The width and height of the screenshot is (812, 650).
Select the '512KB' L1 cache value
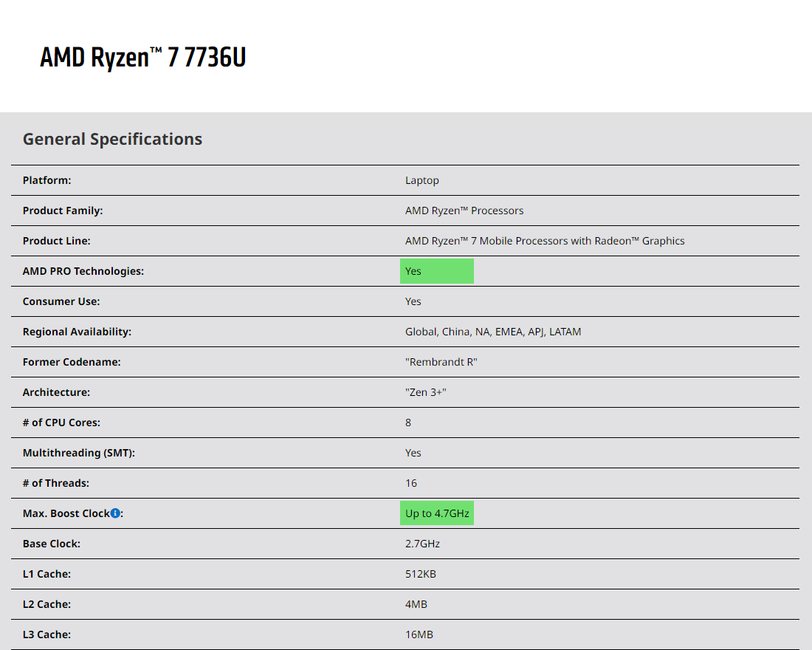(x=421, y=575)
